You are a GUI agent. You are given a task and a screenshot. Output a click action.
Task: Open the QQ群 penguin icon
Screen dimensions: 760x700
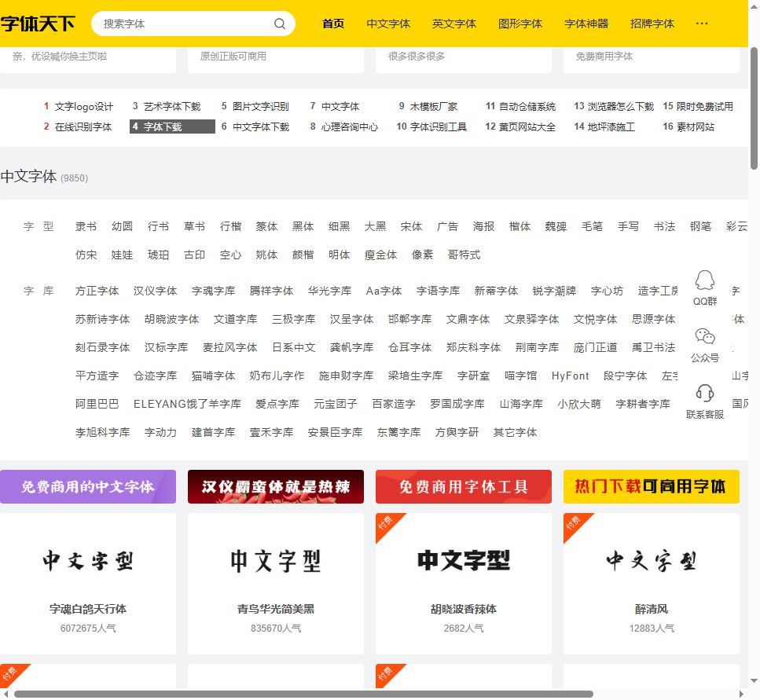705,280
